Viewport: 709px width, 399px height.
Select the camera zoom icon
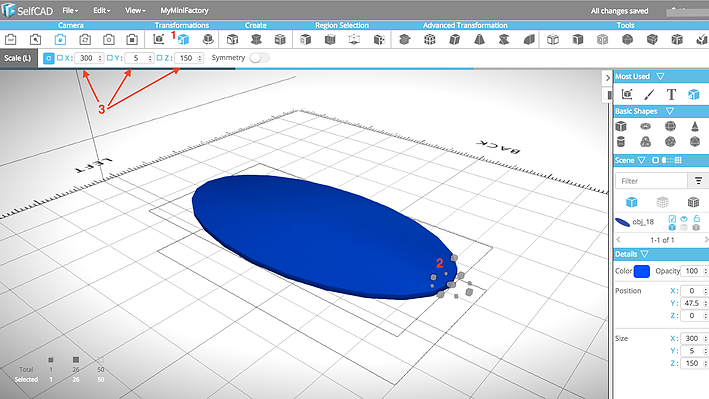pos(35,39)
